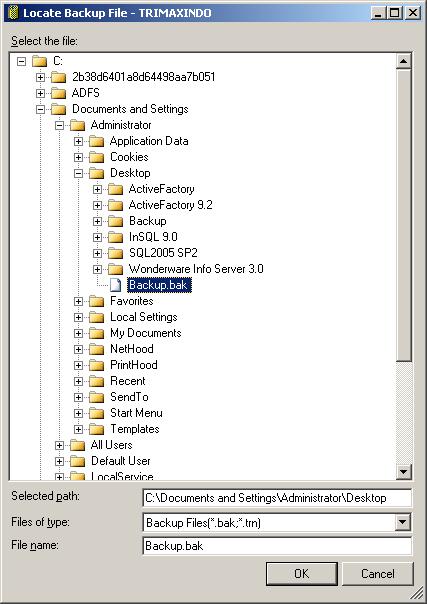Click the PrintHood folder icon
Image resolution: width=427 pixels, height=604 pixels.
pos(96,365)
